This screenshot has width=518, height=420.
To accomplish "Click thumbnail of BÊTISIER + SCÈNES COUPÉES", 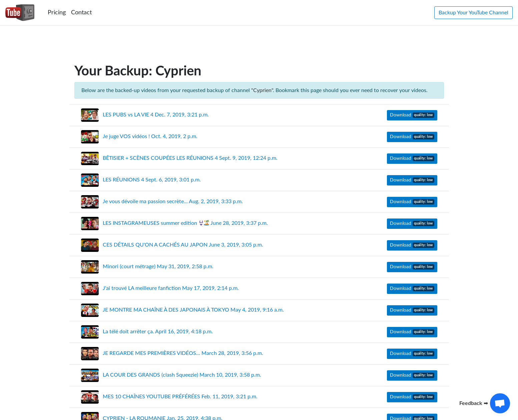I will pyautogui.click(x=90, y=158).
